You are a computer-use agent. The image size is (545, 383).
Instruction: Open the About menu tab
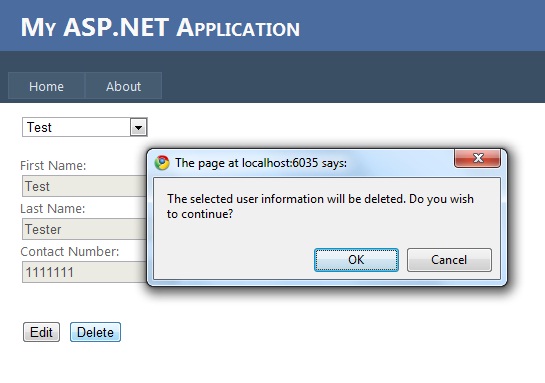[123, 86]
